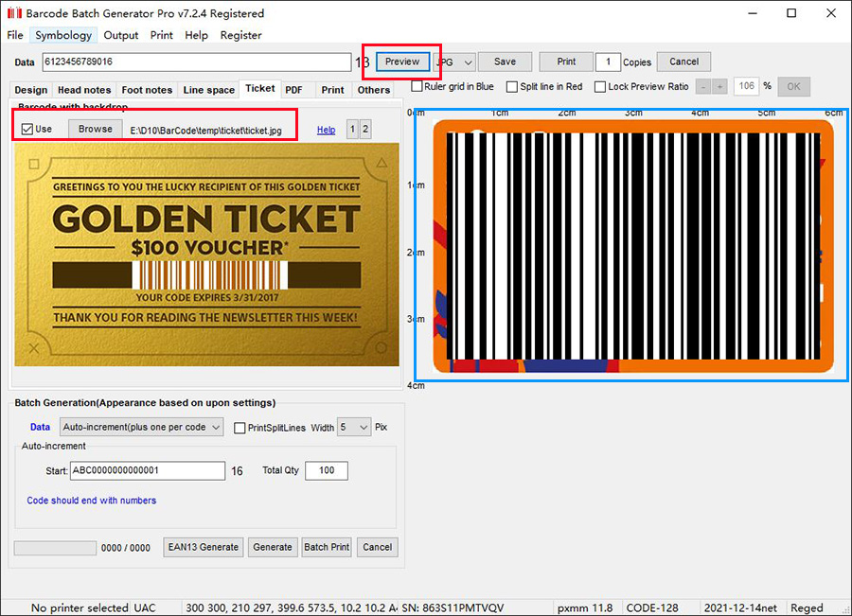
Task: Click the barcode app icon in title bar
Action: [14, 13]
